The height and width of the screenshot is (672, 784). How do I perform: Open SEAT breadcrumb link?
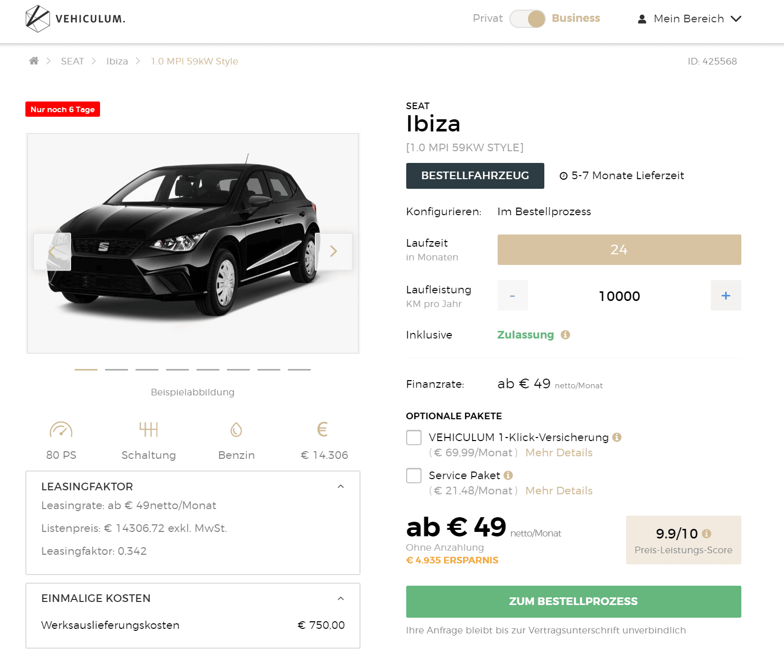tap(72, 61)
